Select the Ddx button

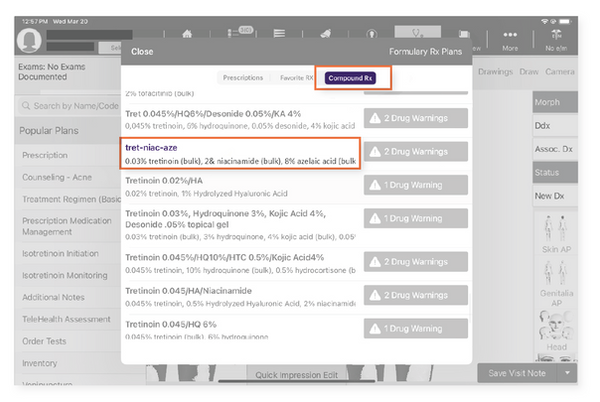555,125
